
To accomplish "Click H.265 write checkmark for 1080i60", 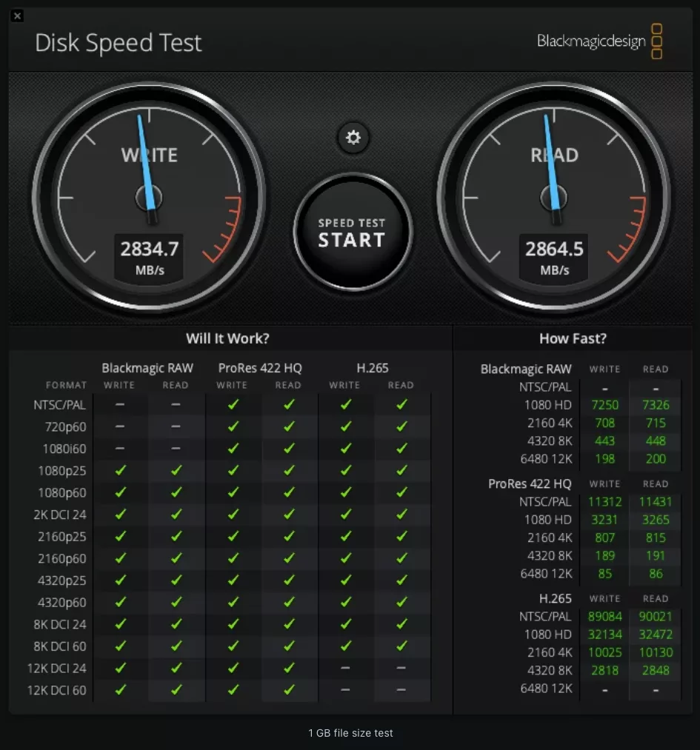I will pyautogui.click(x=345, y=448).
